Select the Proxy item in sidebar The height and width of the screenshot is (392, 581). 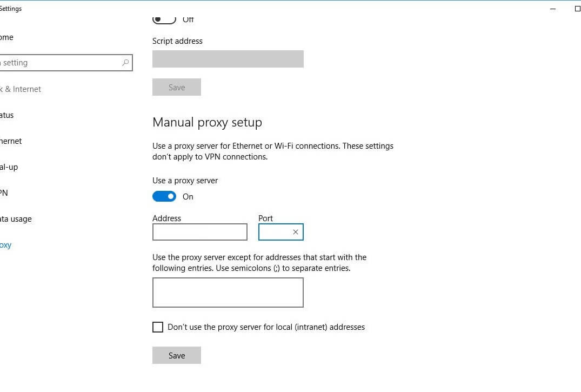[x=5, y=245]
